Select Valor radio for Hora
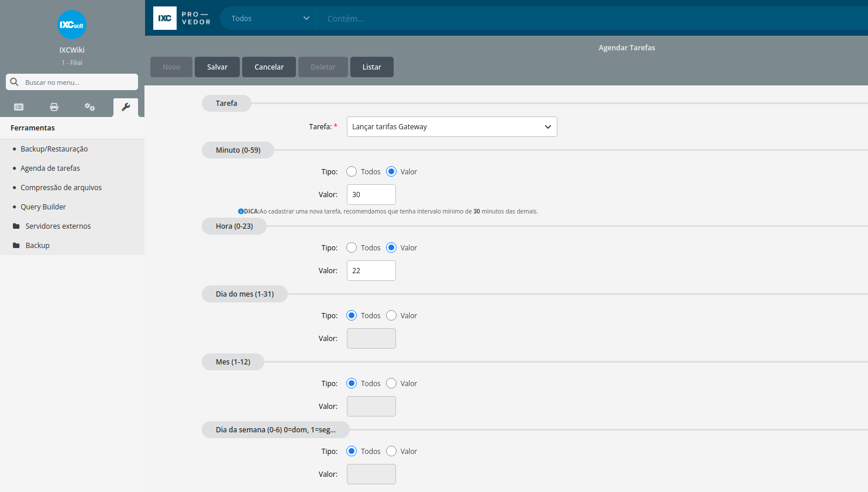The height and width of the screenshot is (492, 868). coord(391,247)
